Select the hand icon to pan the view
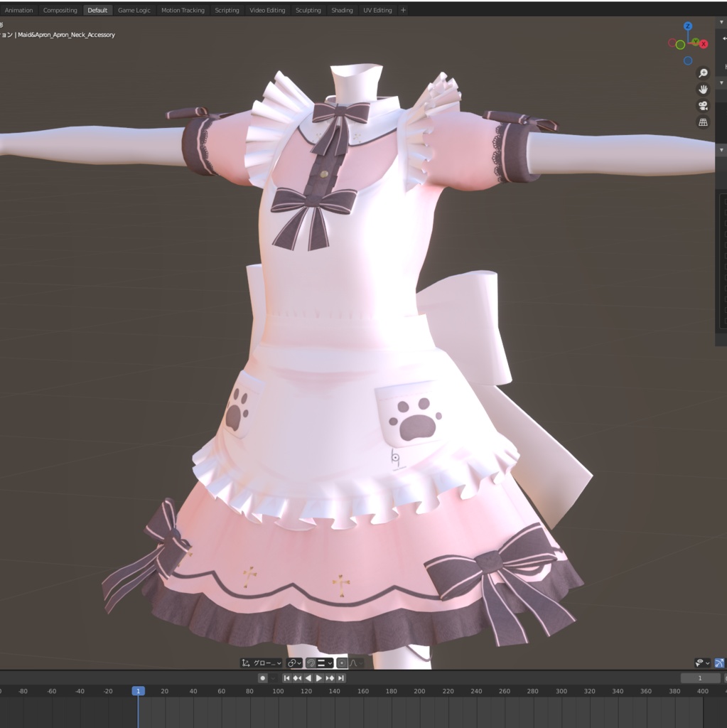The height and width of the screenshot is (728, 727). point(703,90)
